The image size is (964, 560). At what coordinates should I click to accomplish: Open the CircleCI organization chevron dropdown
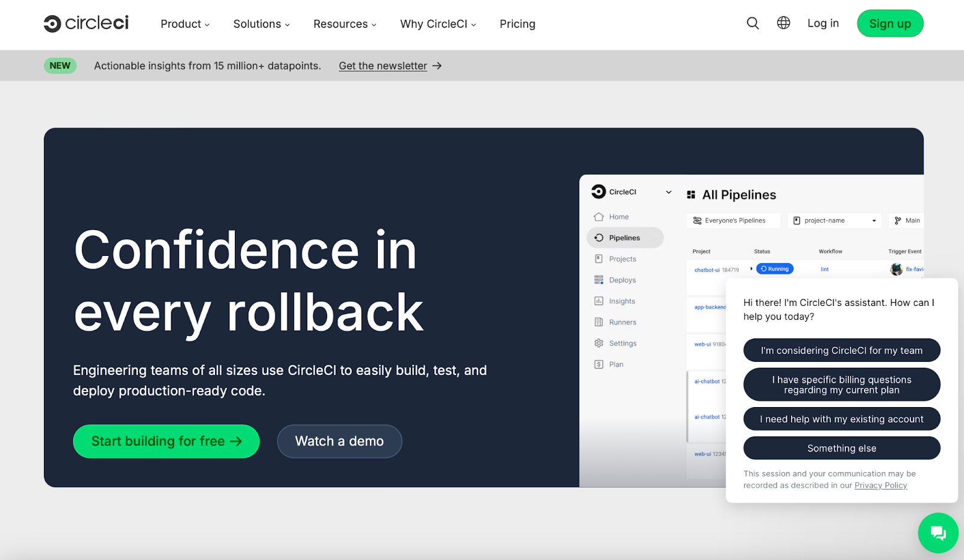point(668,192)
